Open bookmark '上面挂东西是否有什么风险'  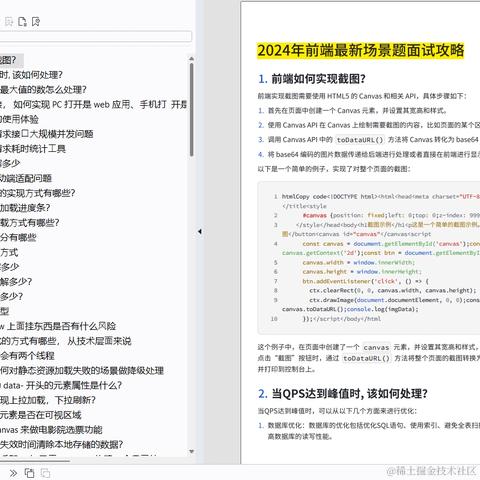[58, 326]
